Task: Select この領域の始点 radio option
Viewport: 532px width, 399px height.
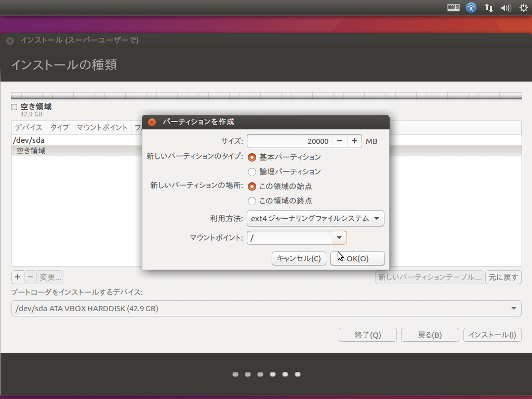Action: pos(252,186)
